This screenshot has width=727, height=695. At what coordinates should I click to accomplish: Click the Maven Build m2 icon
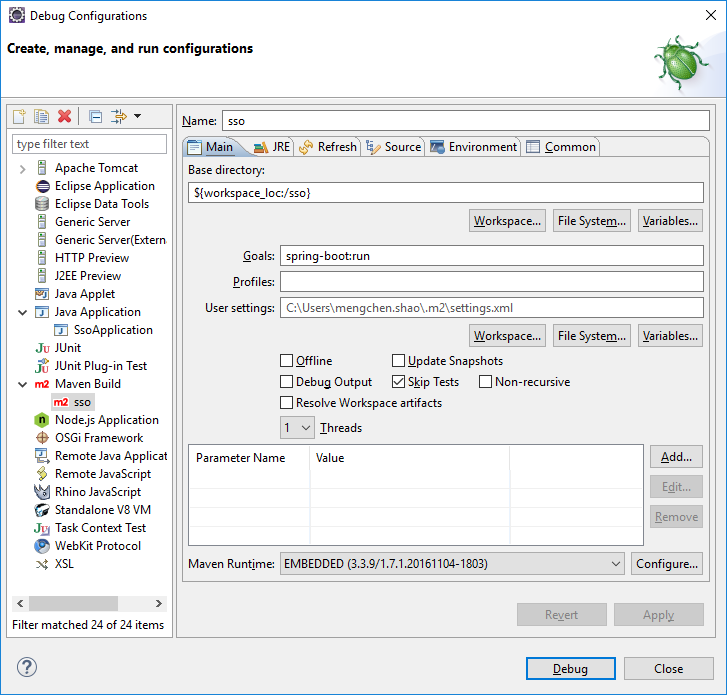point(42,384)
